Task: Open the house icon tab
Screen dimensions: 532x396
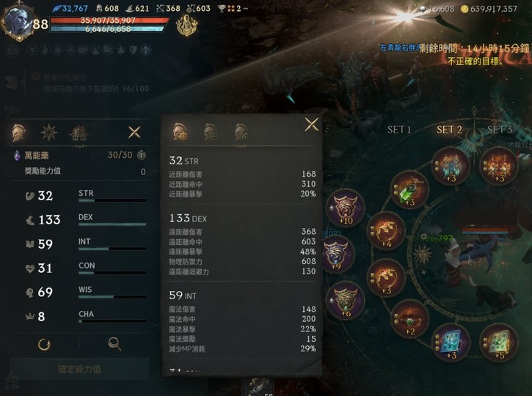Action: (79, 133)
